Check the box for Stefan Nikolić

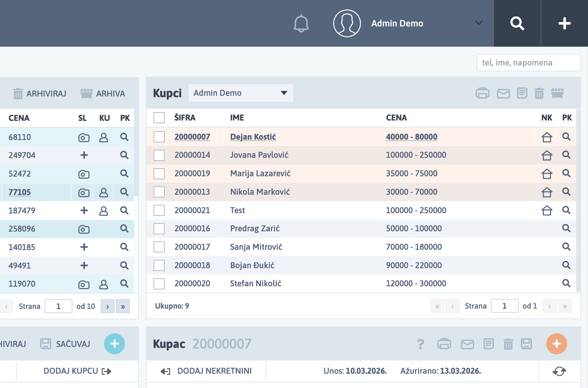(x=159, y=284)
